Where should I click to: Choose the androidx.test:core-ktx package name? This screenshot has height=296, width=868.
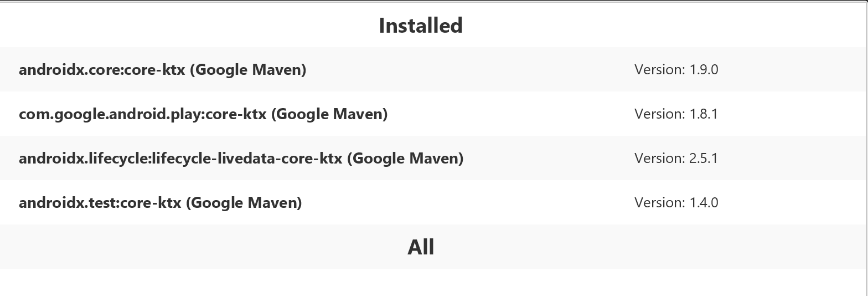click(100, 203)
